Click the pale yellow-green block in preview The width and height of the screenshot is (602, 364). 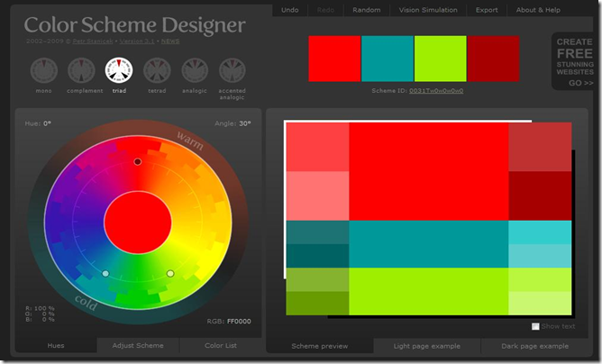540,304
